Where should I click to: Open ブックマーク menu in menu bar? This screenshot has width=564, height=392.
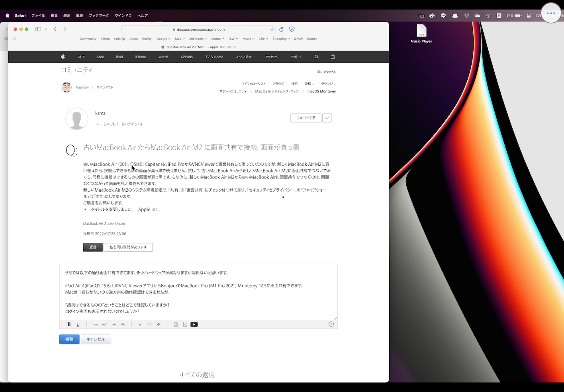[99, 16]
